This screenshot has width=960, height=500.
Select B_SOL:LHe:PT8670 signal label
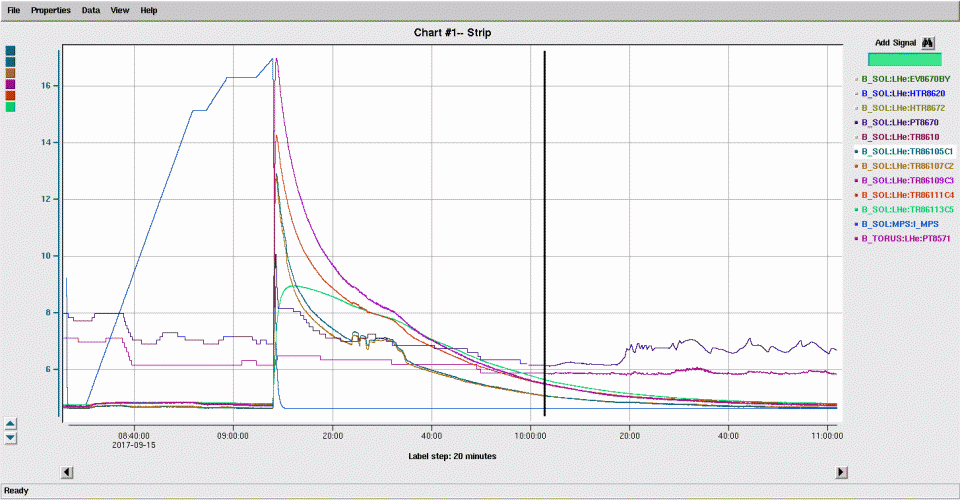click(898, 122)
